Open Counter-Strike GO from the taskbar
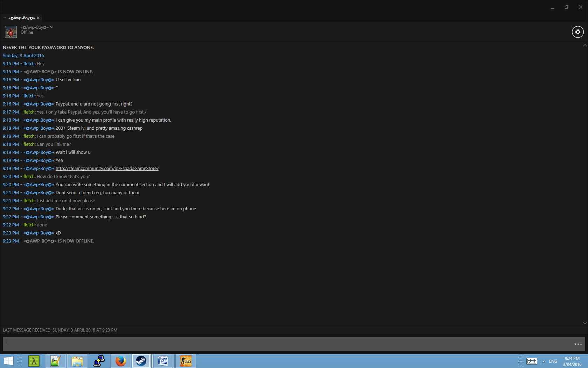588x368 pixels. pyautogui.click(x=185, y=361)
